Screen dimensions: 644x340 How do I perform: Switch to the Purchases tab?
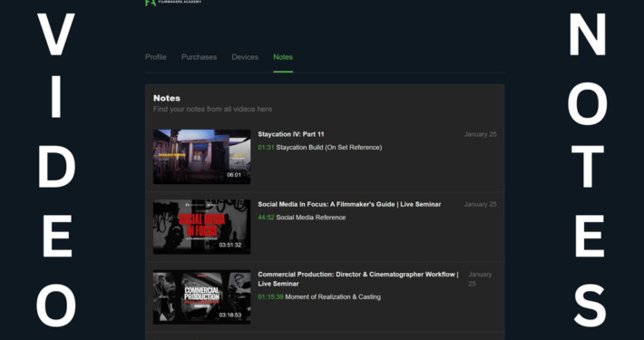point(199,57)
